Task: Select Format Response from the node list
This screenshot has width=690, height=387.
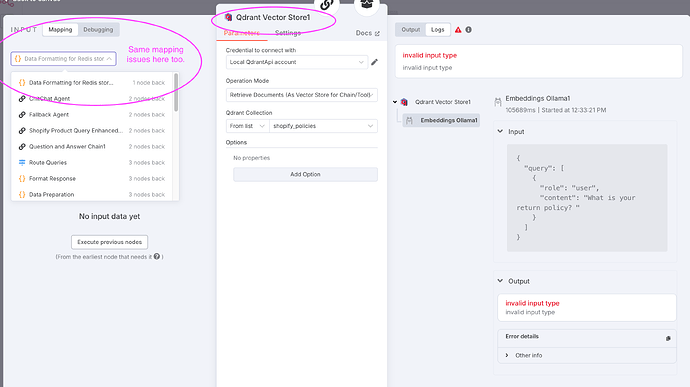Action: tap(92, 178)
